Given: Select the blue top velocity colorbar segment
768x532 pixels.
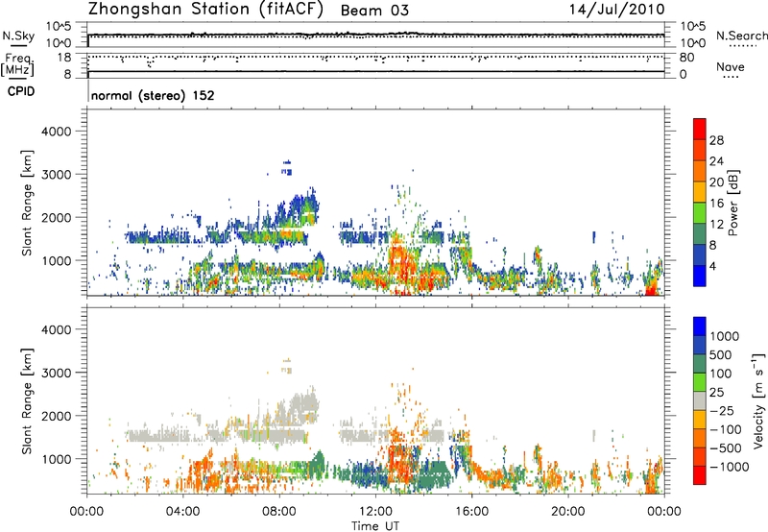Looking at the screenshot, I should (700, 326).
